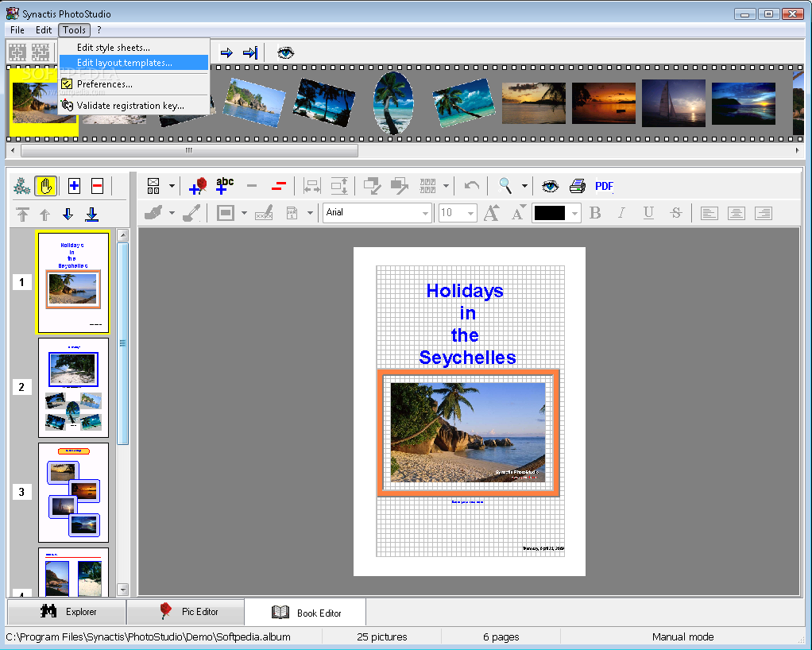Click the fit width icon
Image resolution: width=812 pixels, height=650 pixels.
coord(311,186)
